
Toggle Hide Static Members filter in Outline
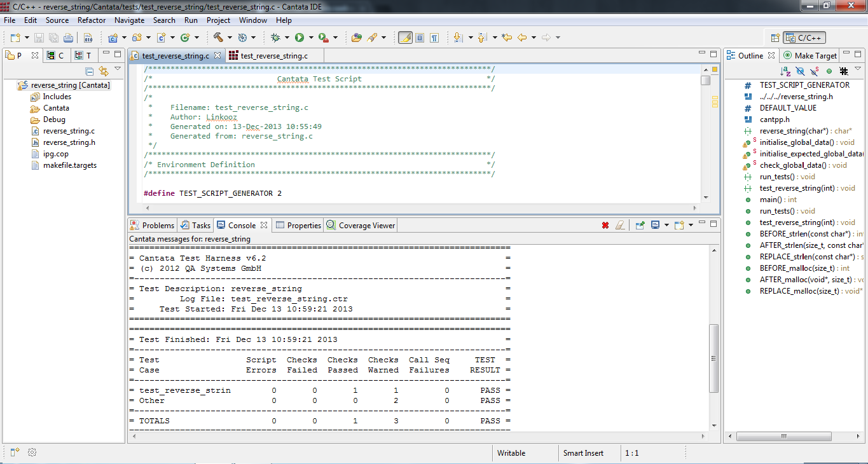pyautogui.click(x=815, y=71)
